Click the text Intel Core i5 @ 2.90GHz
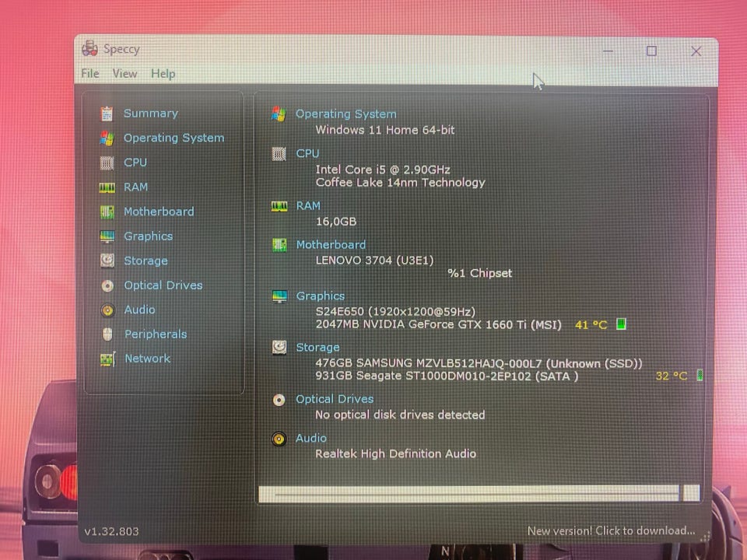The height and width of the screenshot is (560, 747). [383, 170]
